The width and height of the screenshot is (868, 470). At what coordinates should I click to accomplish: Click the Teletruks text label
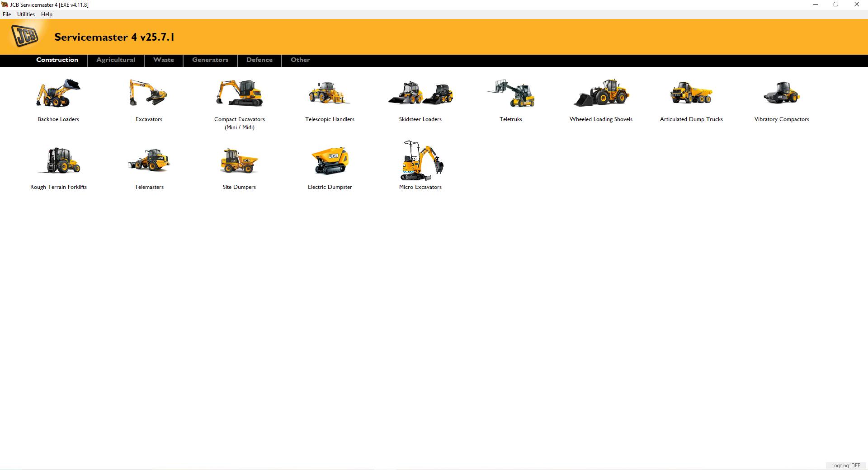[511, 119]
